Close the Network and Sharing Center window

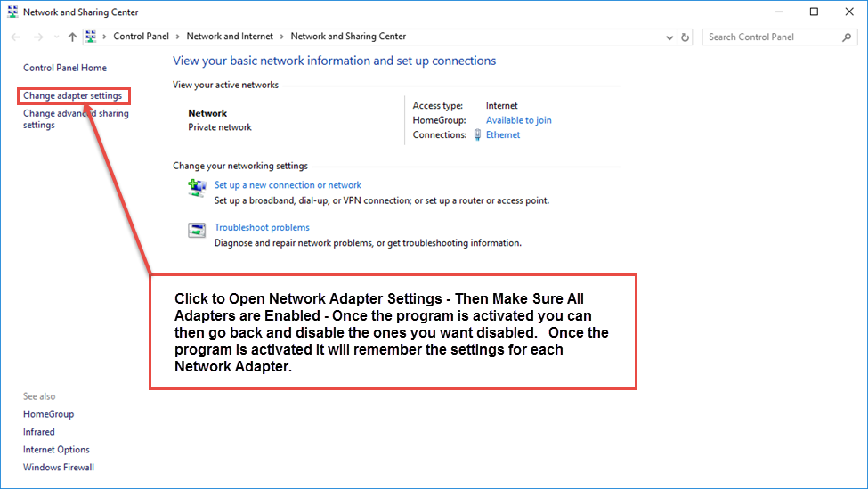(849, 12)
